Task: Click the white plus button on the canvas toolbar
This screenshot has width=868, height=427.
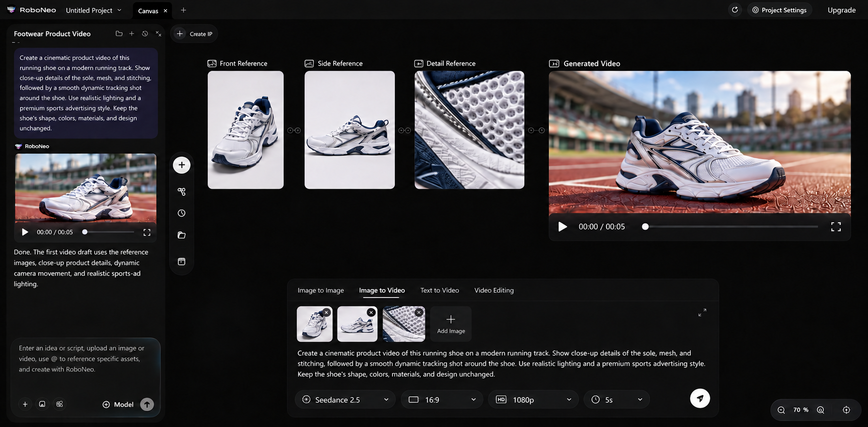Action: pyautogui.click(x=182, y=165)
